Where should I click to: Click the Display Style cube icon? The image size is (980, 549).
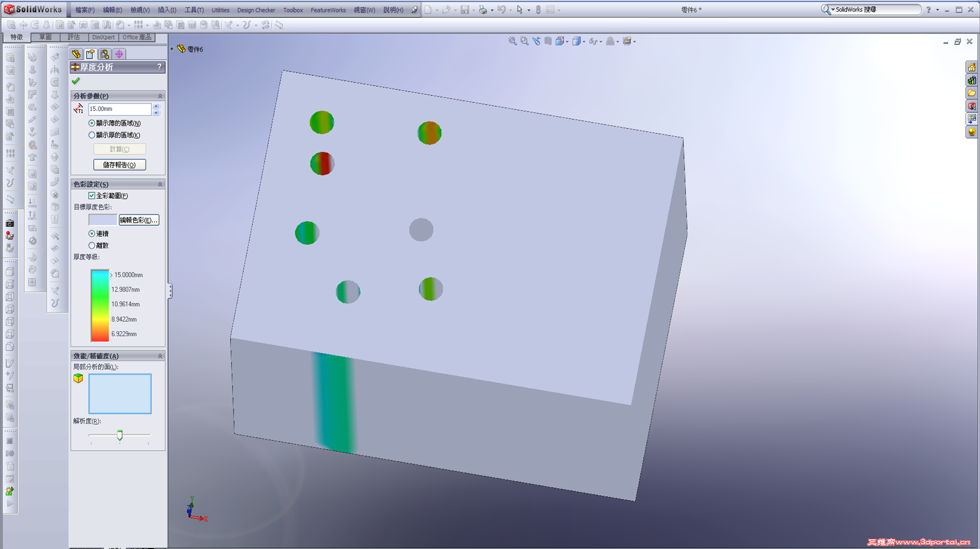click(576, 41)
